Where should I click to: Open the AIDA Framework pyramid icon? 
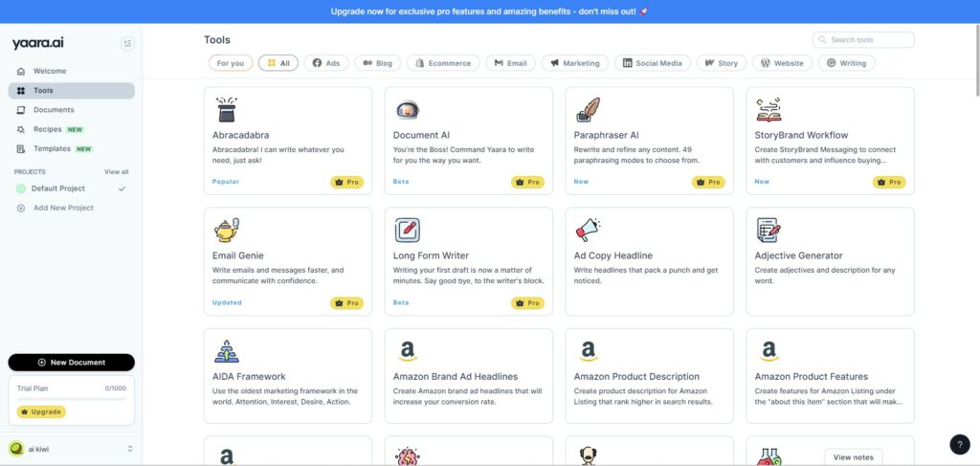coord(226,351)
